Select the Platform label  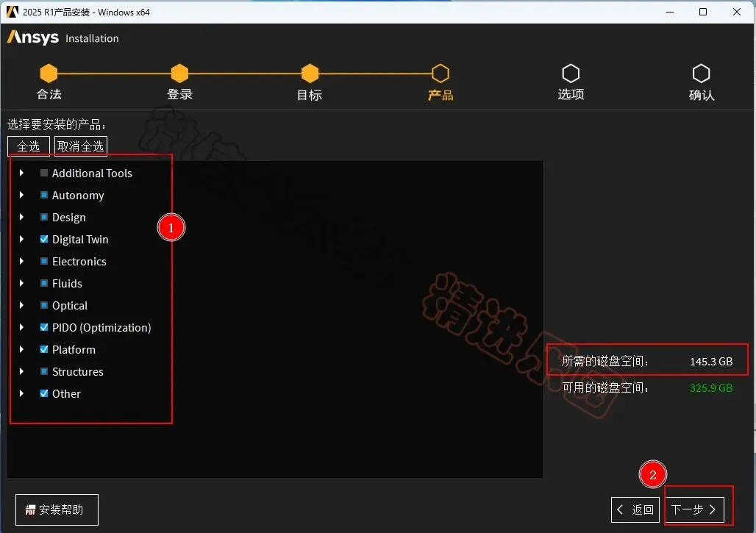tap(74, 349)
